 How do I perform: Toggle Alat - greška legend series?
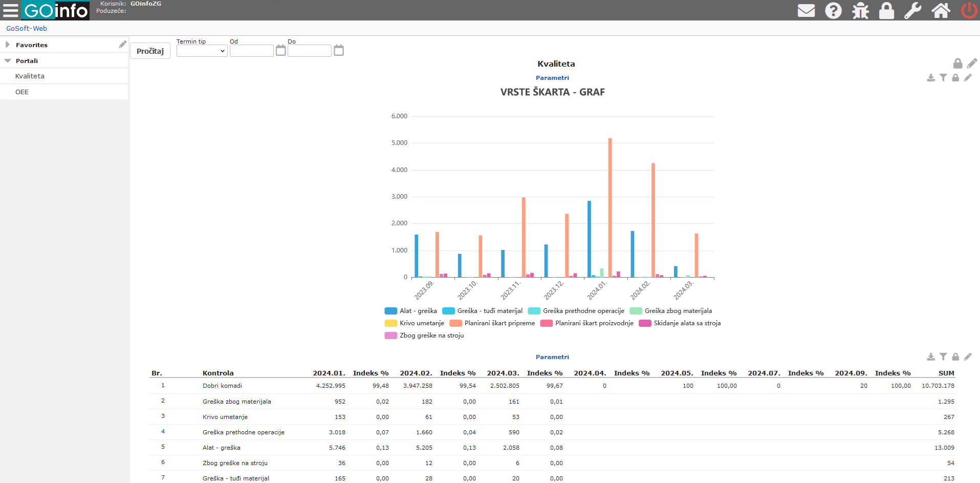[410, 311]
